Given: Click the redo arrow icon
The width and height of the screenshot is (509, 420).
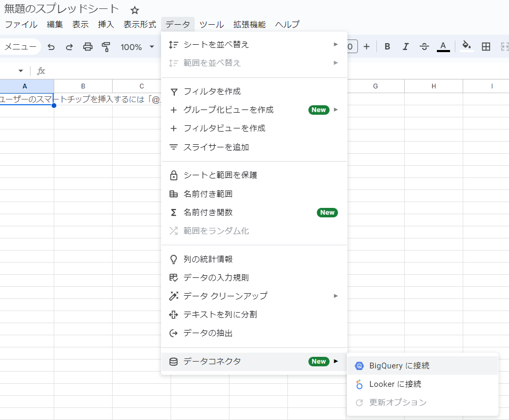Looking at the screenshot, I should 69,47.
